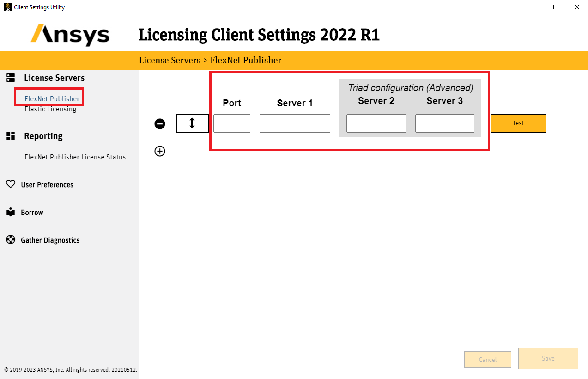Open FlexNet Publisher License Status report
Image resolution: width=588 pixels, height=379 pixels.
point(75,157)
